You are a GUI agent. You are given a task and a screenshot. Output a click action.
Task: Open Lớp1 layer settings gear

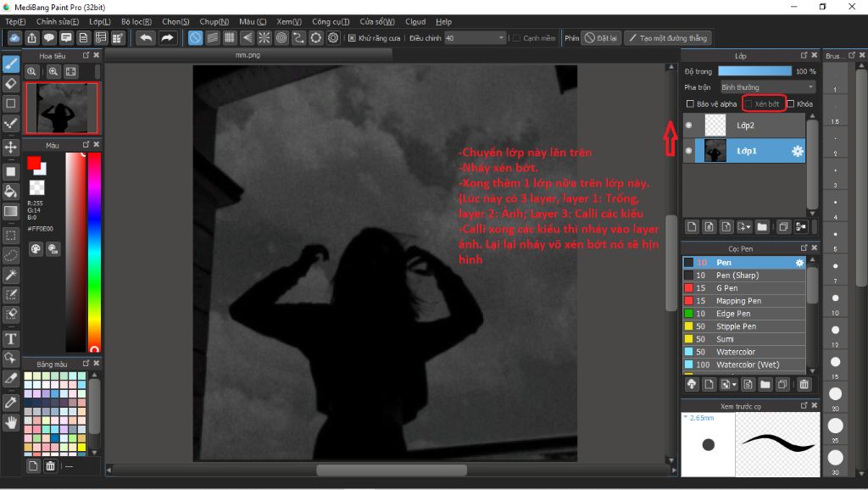click(x=797, y=151)
